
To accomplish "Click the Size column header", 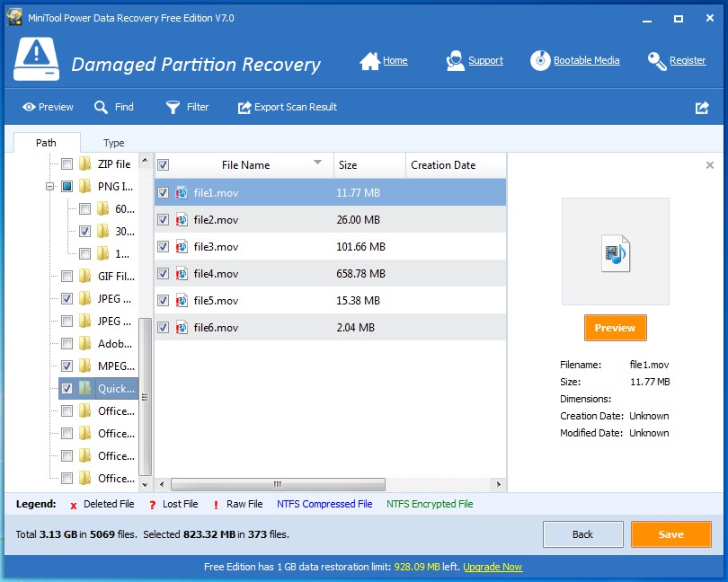I will pyautogui.click(x=369, y=165).
